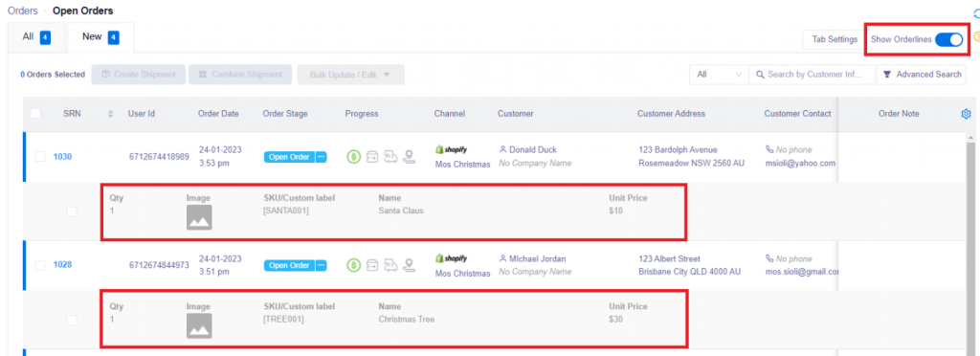The height and width of the screenshot is (356, 980).
Task: Click the Christmas Tree product image placeholder
Action: tap(199, 325)
